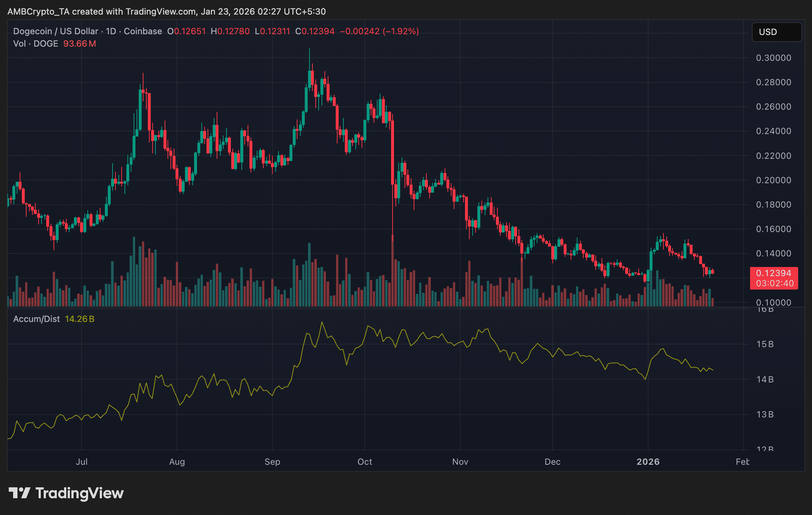Click the 2026 label on the time axis
The width and height of the screenshot is (812, 515).
click(x=649, y=461)
